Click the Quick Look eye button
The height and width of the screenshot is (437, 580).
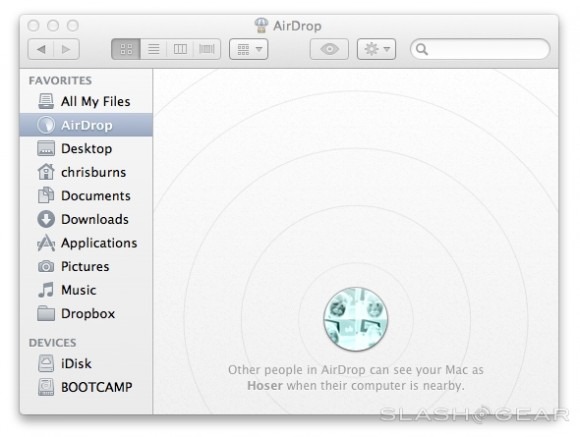tap(329, 49)
